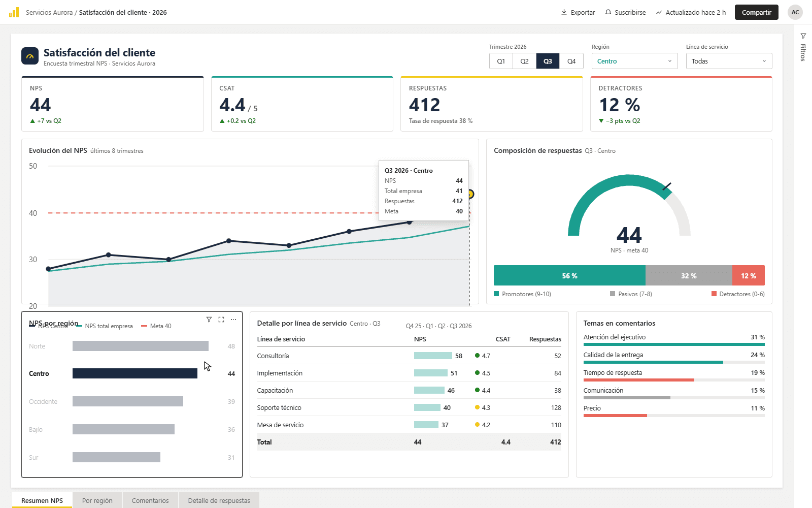Select the Occidente region bar
Viewport: 812px width, 508px height.
click(x=128, y=401)
